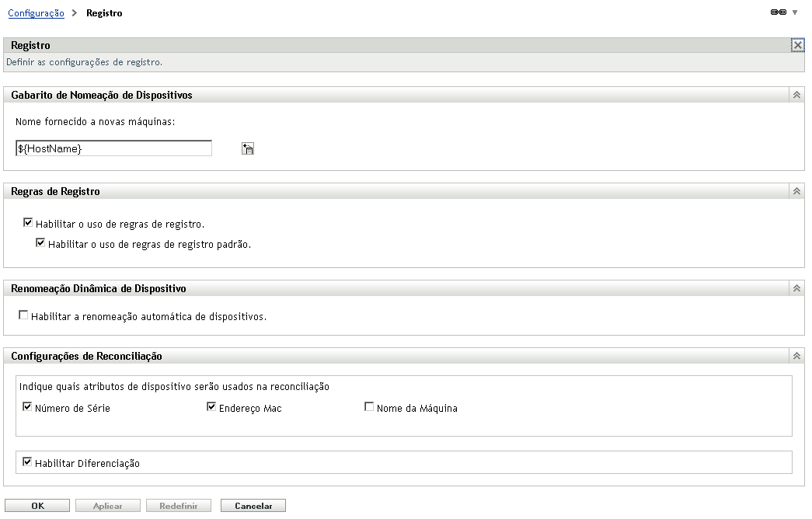The width and height of the screenshot is (812, 519).
Task: Open the Configuração breadcrumb link
Action: click(x=36, y=12)
